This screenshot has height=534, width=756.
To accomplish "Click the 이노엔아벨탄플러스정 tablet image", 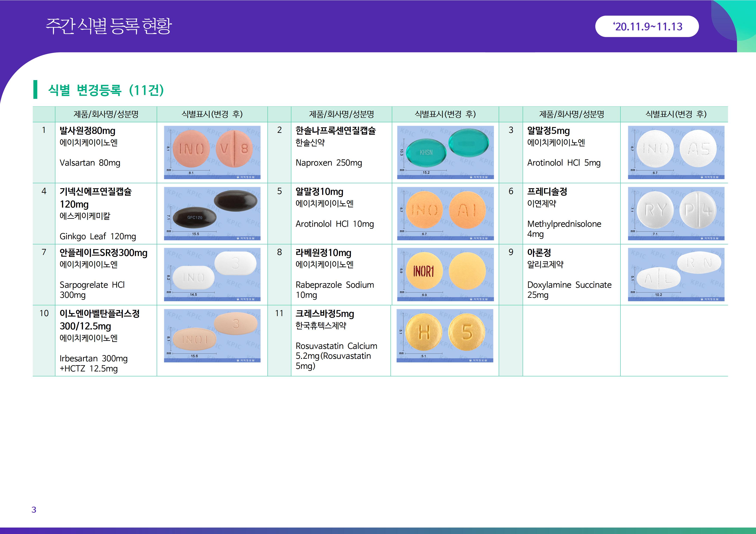I will 212,335.
